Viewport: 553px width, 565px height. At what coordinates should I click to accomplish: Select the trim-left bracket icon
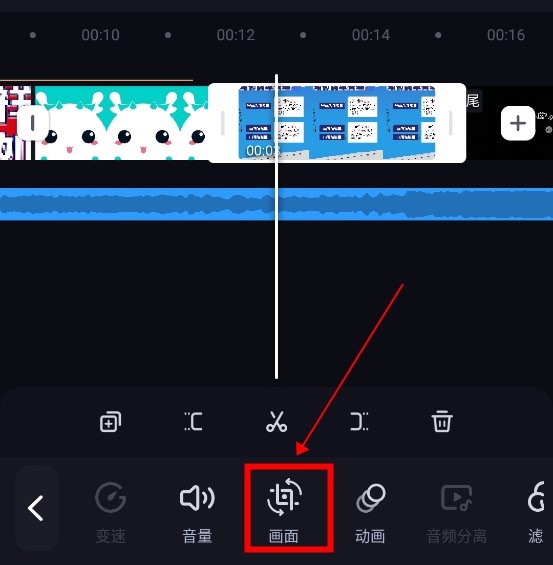[x=193, y=421]
